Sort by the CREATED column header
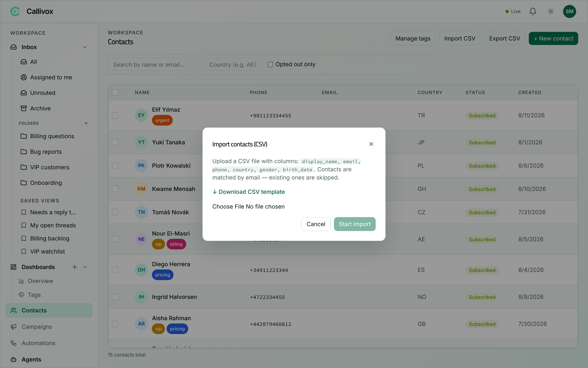 (530, 92)
